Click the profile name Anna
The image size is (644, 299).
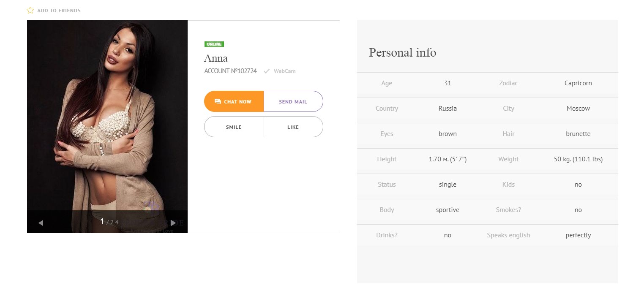point(216,58)
